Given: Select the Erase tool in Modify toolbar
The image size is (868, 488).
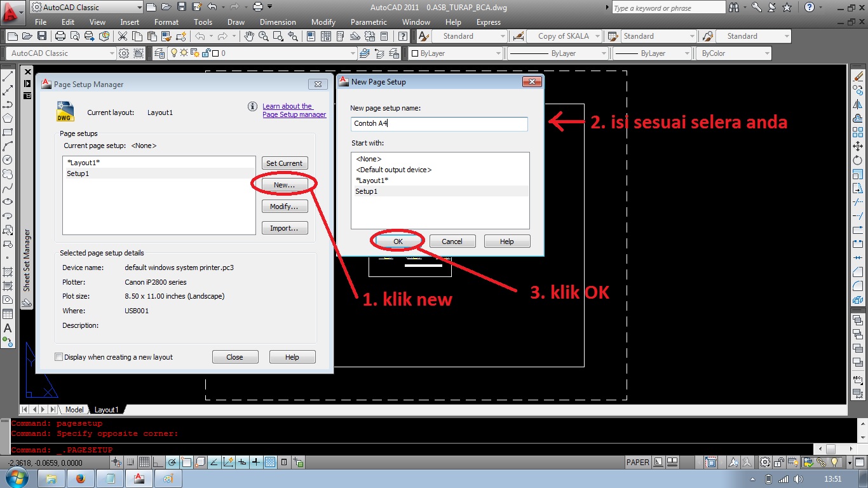Looking at the screenshot, I should pos(858,75).
